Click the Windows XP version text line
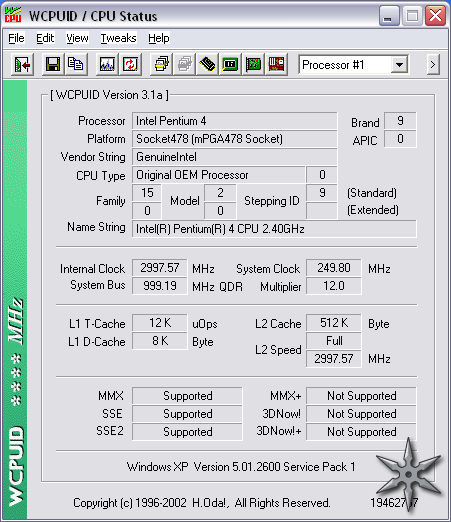The image size is (451, 522). click(241, 467)
